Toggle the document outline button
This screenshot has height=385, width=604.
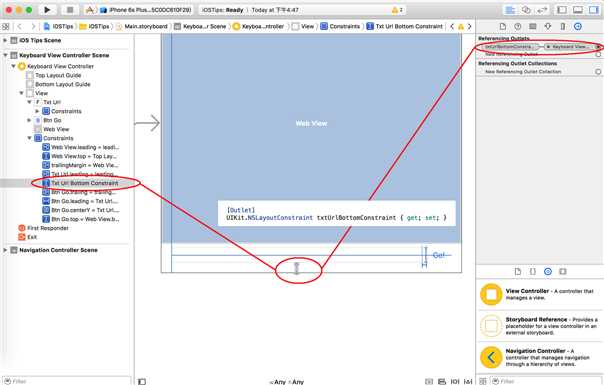[x=142, y=382]
